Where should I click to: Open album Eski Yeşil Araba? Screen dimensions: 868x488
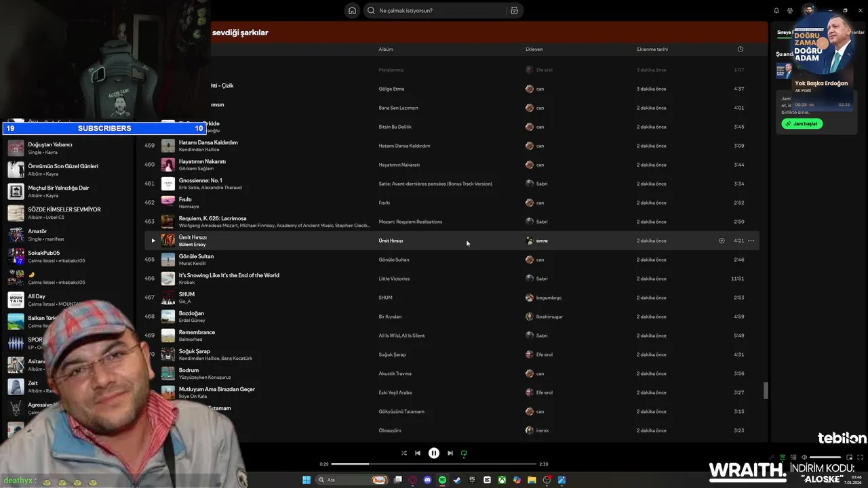[395, 392]
